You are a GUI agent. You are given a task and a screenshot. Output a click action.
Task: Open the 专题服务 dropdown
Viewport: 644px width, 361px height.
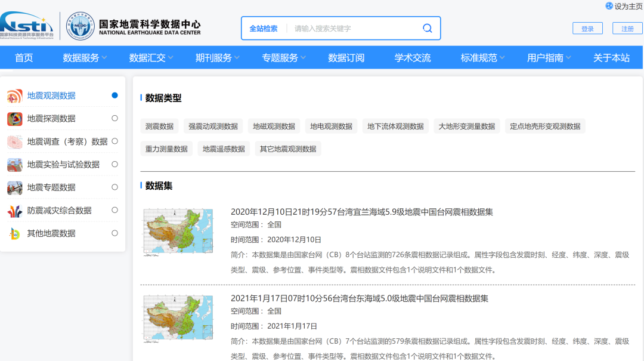280,57
